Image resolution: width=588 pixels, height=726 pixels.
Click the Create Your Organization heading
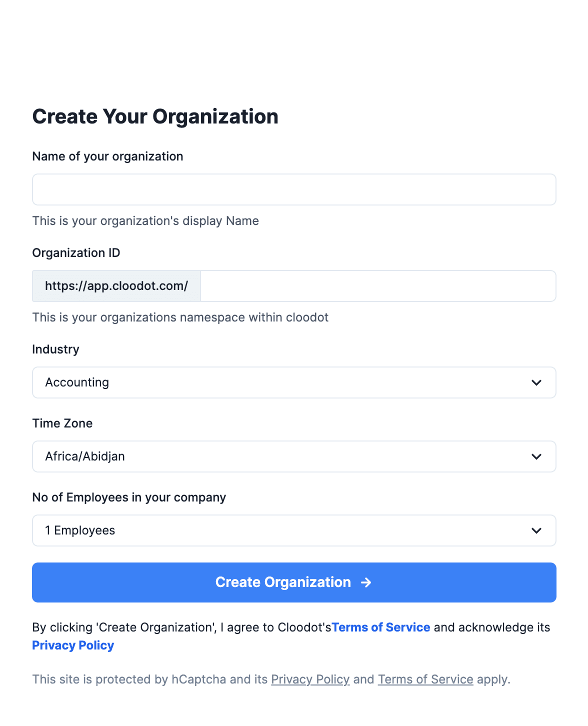click(x=155, y=116)
